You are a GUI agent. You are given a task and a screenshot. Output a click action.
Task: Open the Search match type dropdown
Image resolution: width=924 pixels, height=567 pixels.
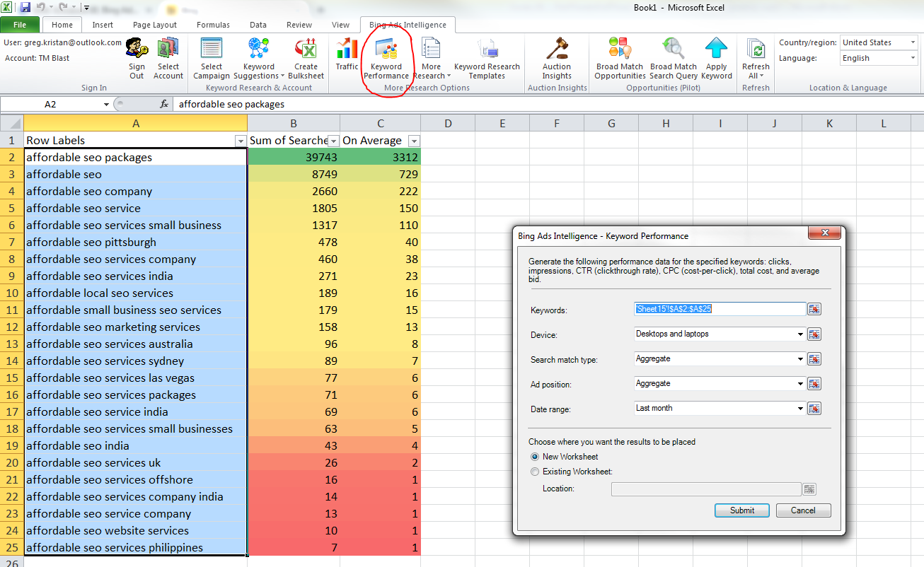(800, 359)
